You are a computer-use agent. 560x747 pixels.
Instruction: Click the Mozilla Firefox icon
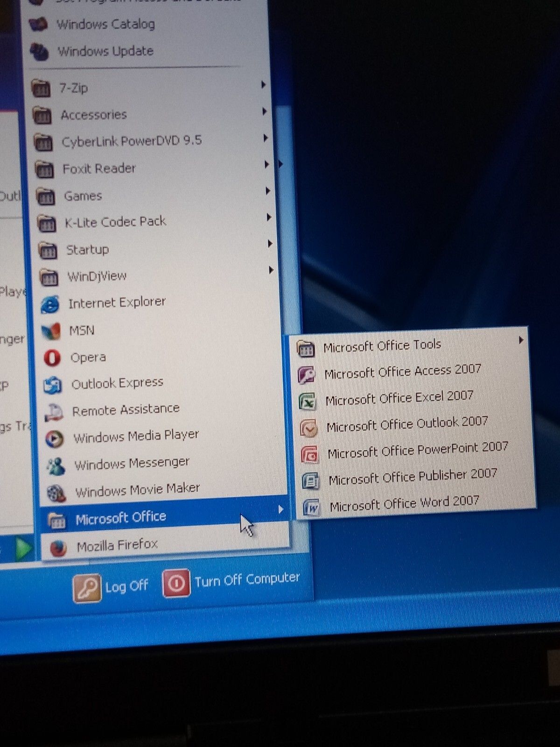58,548
